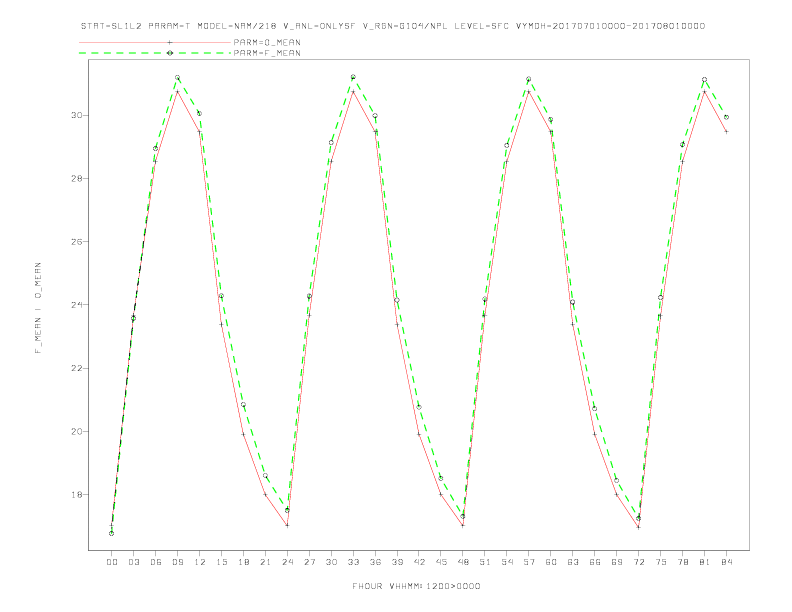Image resolution: width=792 pixels, height=612 pixels.
Task: Click the x-axis tick label 54
Action: coord(507,562)
